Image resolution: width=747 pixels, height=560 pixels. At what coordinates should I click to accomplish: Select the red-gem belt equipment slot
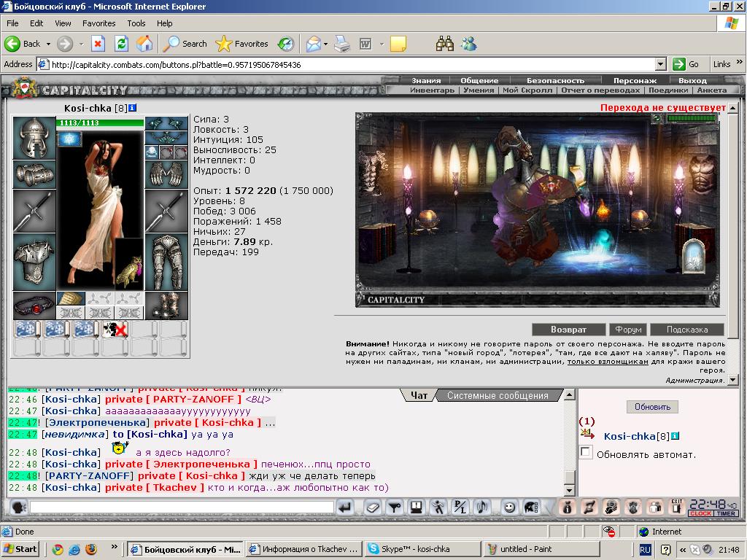[x=34, y=306]
